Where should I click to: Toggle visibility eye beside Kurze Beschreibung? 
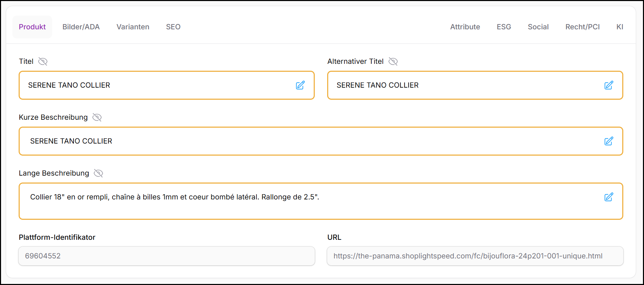pos(97,117)
